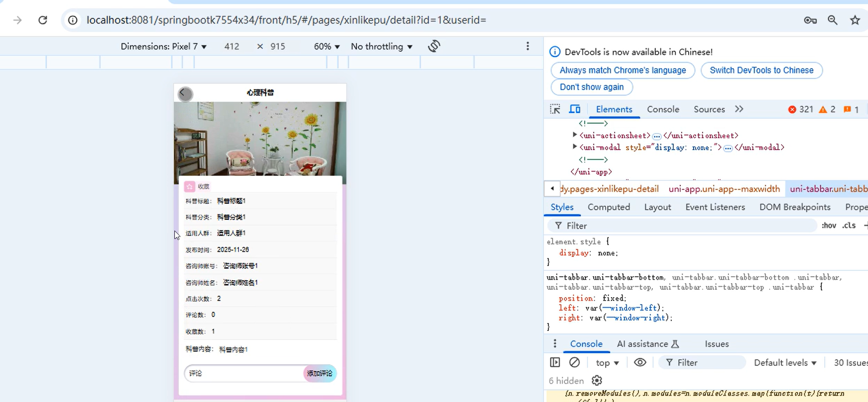Edit the device width value 412
This screenshot has height=402, width=868.
click(232, 46)
